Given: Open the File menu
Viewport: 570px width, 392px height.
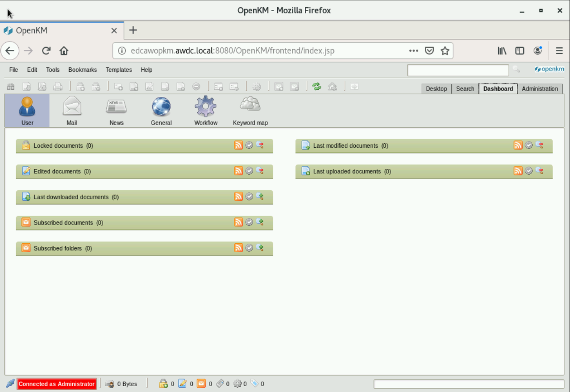Looking at the screenshot, I should [x=13, y=70].
